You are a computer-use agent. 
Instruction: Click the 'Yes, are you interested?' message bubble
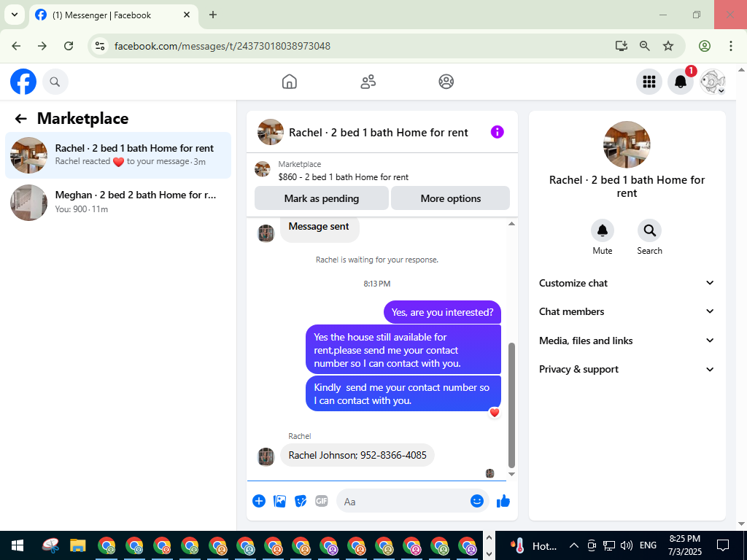tap(442, 312)
